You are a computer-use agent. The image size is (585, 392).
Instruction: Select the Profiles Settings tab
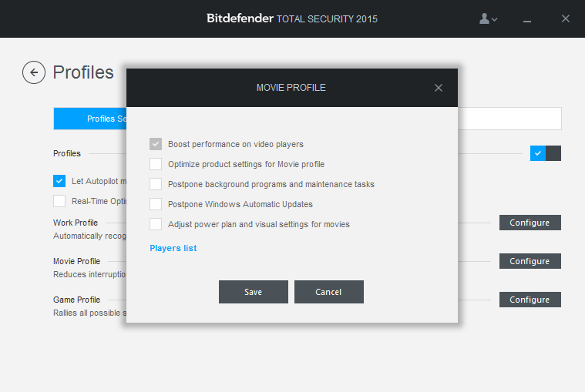[x=90, y=119]
